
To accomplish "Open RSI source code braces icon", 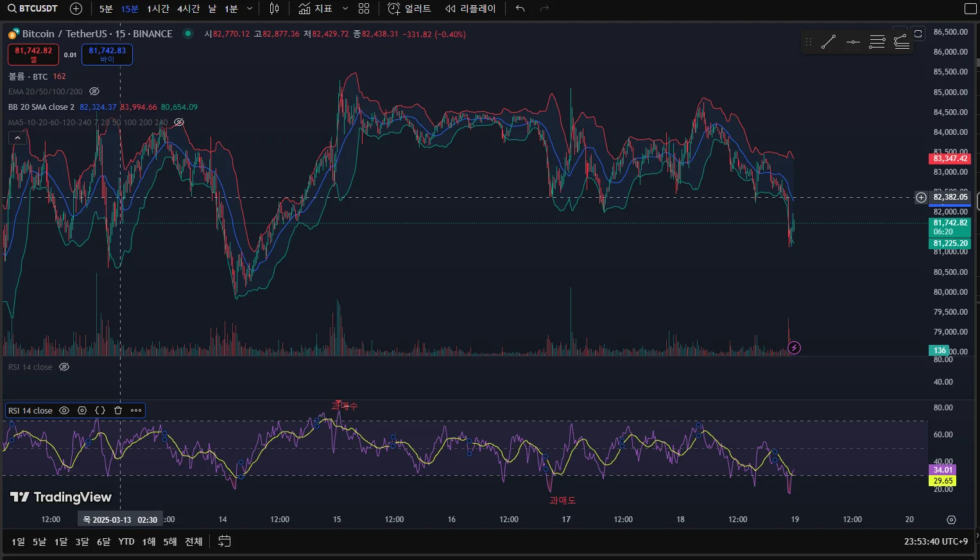I will click(x=100, y=410).
